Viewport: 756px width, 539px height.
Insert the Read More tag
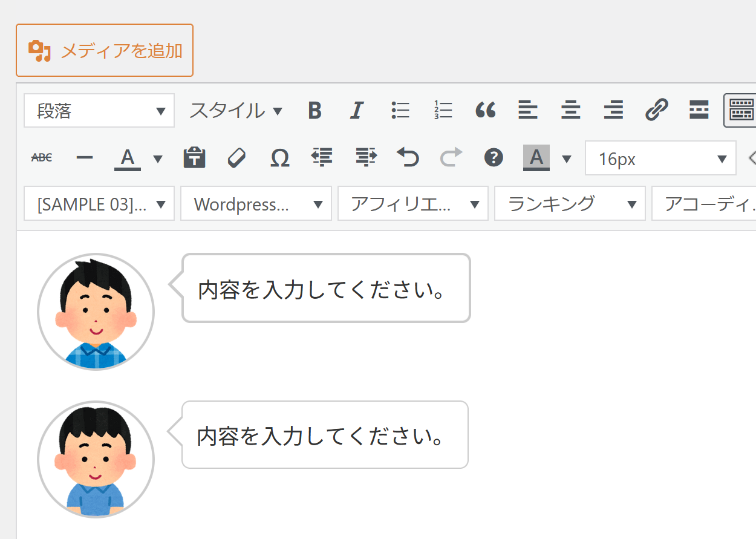tap(699, 111)
